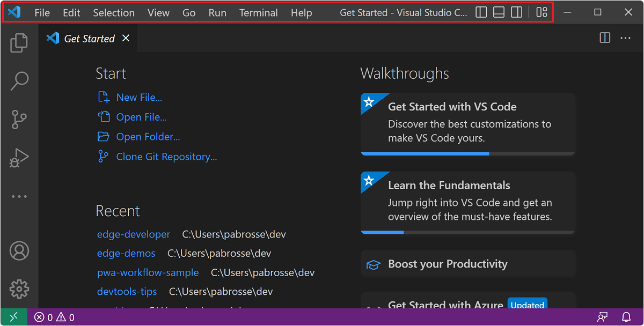Toggle the Secondary Side Bar

click(x=516, y=12)
